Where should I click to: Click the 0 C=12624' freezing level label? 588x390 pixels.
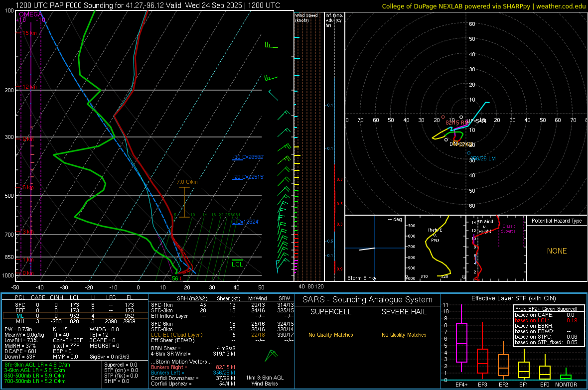click(x=246, y=222)
